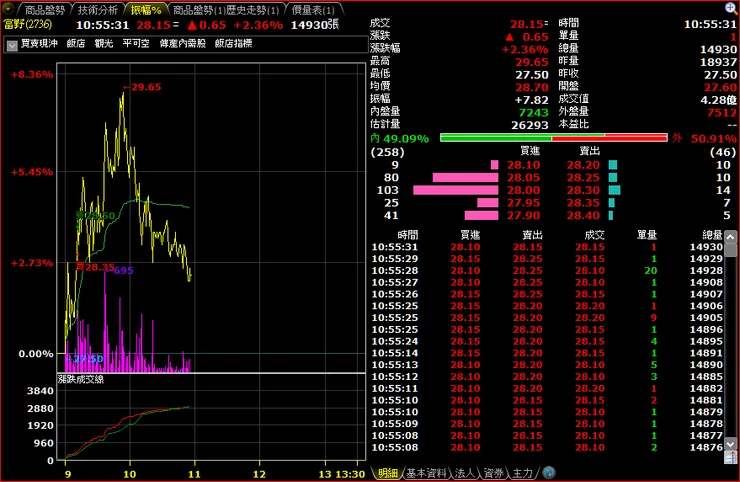Click stock name 富野(2736)
This screenshot has height=482, width=740.
click(28, 25)
